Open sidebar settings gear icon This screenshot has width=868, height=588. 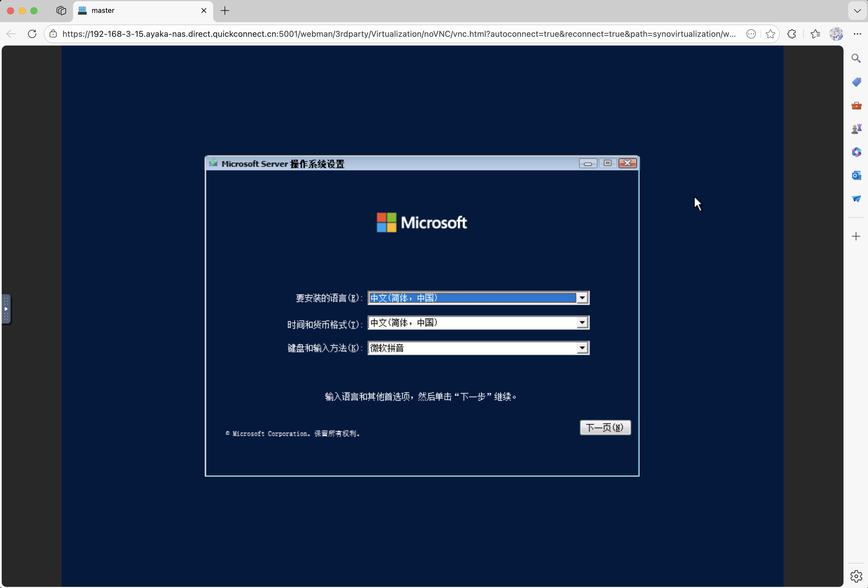pyautogui.click(x=856, y=576)
